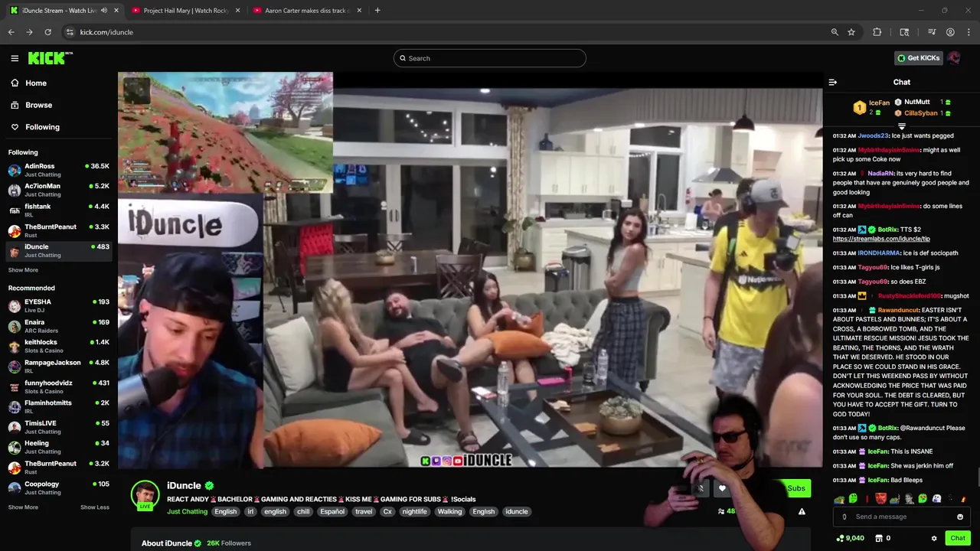Open the browser zoom magnifier icon

click(x=835, y=32)
